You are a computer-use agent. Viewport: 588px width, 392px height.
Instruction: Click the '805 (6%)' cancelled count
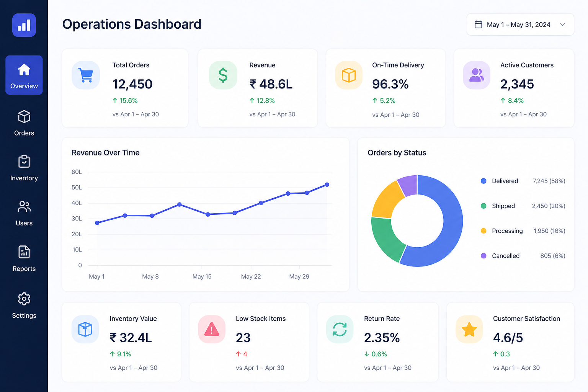553,256
